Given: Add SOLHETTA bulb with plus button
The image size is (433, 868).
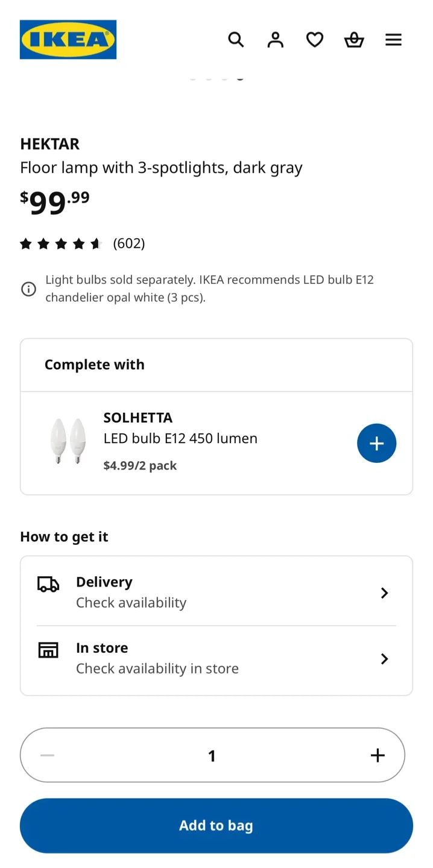Looking at the screenshot, I should coord(376,444).
